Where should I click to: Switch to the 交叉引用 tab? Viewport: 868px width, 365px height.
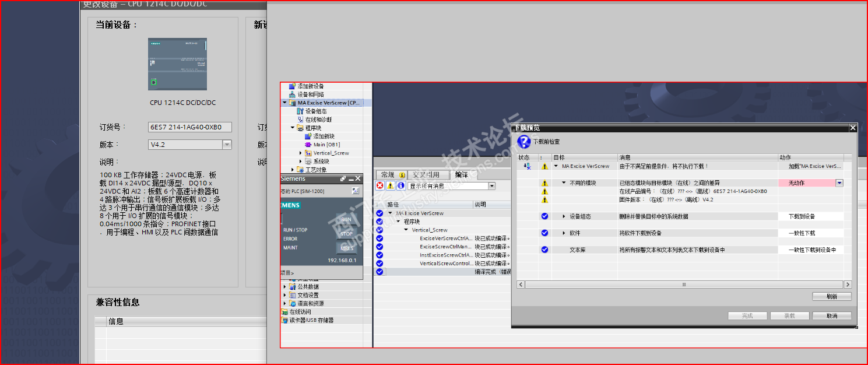coord(428,175)
